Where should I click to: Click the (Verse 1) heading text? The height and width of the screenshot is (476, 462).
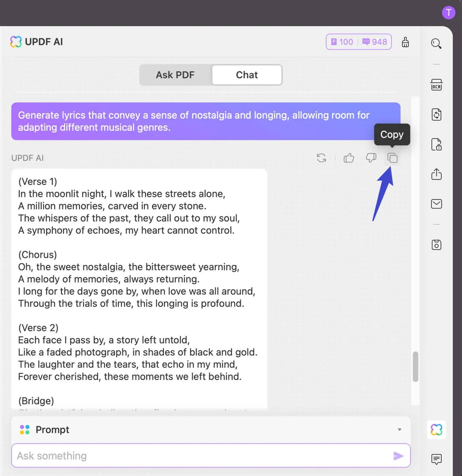(38, 181)
